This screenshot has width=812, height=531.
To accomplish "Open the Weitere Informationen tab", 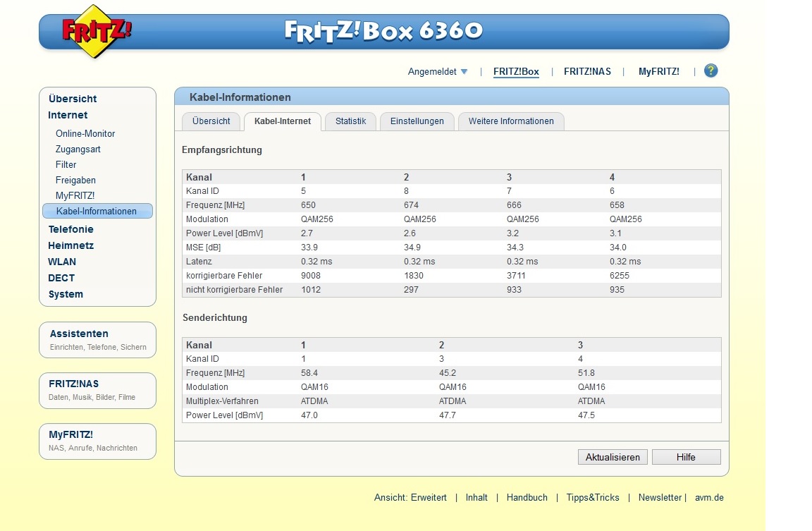I will click(511, 121).
